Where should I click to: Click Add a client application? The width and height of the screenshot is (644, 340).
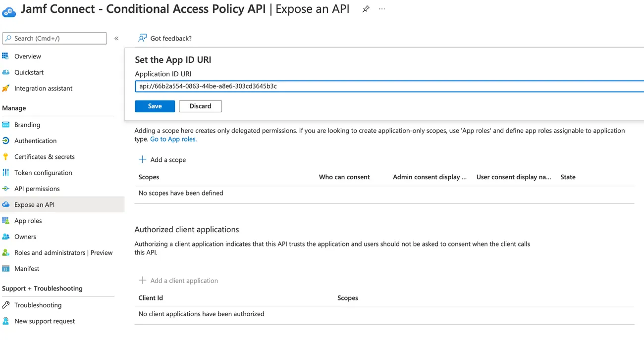click(178, 280)
